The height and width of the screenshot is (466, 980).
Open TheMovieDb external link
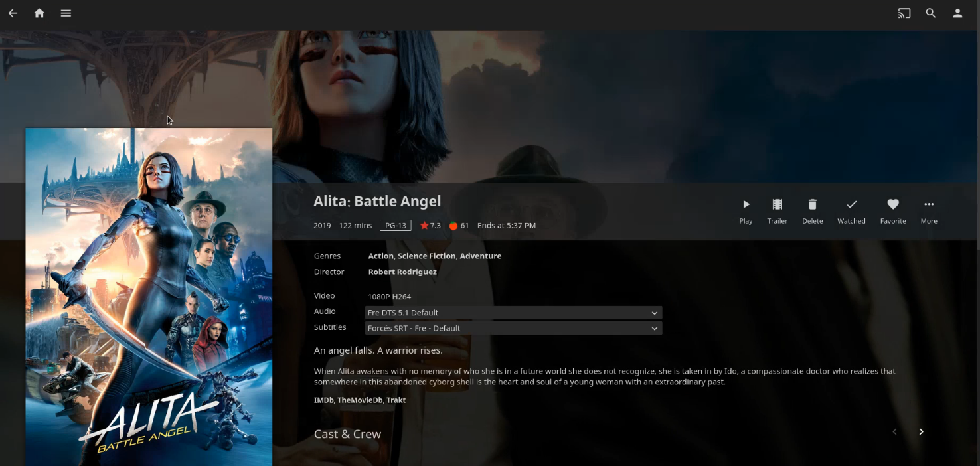[x=360, y=400]
